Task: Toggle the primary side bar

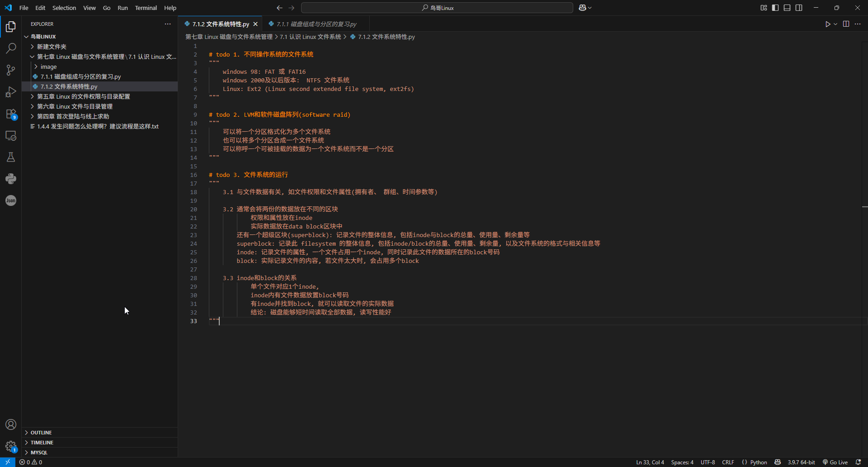Action: pyautogui.click(x=775, y=8)
